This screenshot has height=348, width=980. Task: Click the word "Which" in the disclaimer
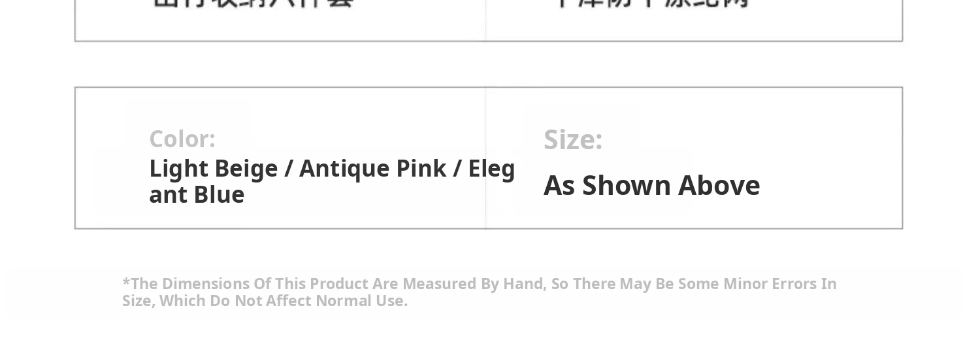pos(179,301)
